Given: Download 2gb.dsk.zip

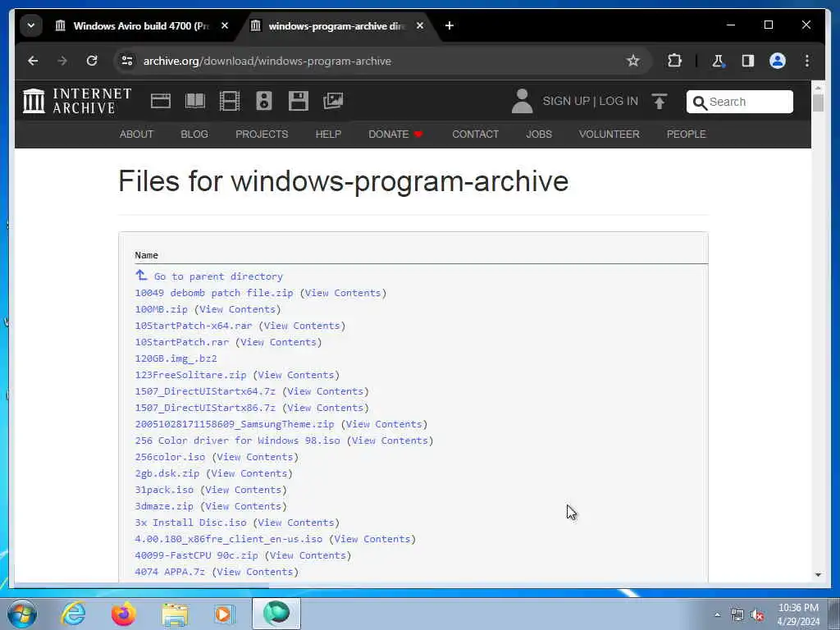Looking at the screenshot, I should pyautogui.click(x=167, y=473).
